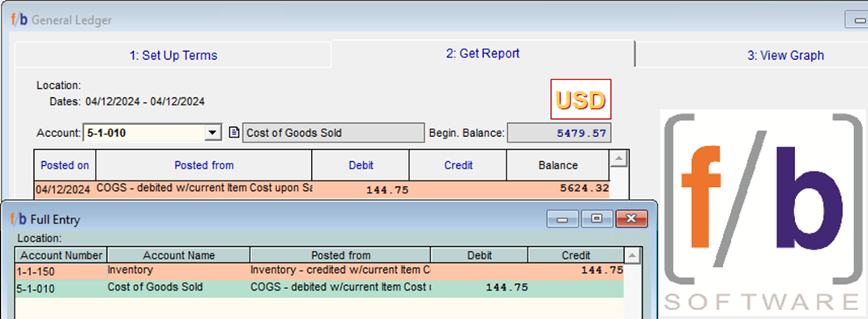868x319 pixels.
Task: Select the 04/12/2024 posted date cell
Action: click(x=62, y=189)
